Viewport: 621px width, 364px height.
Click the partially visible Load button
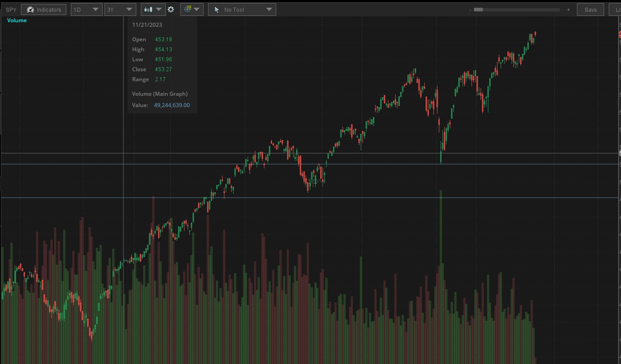click(x=615, y=10)
